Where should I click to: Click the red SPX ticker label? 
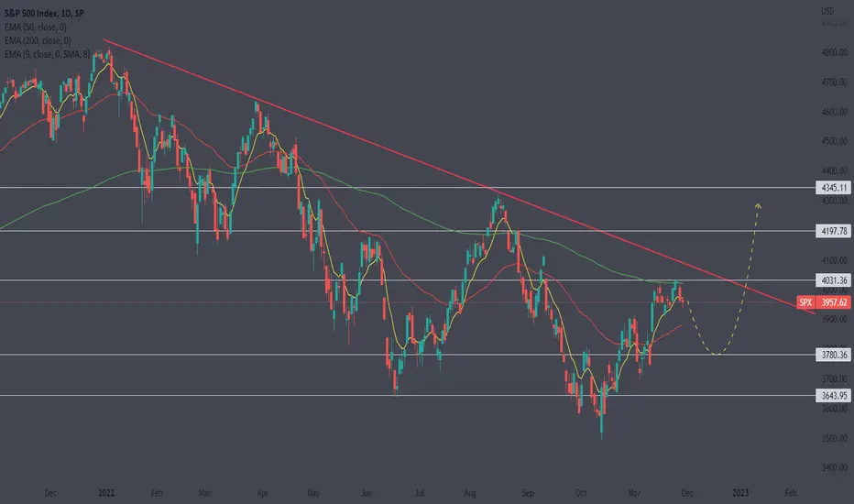point(805,301)
